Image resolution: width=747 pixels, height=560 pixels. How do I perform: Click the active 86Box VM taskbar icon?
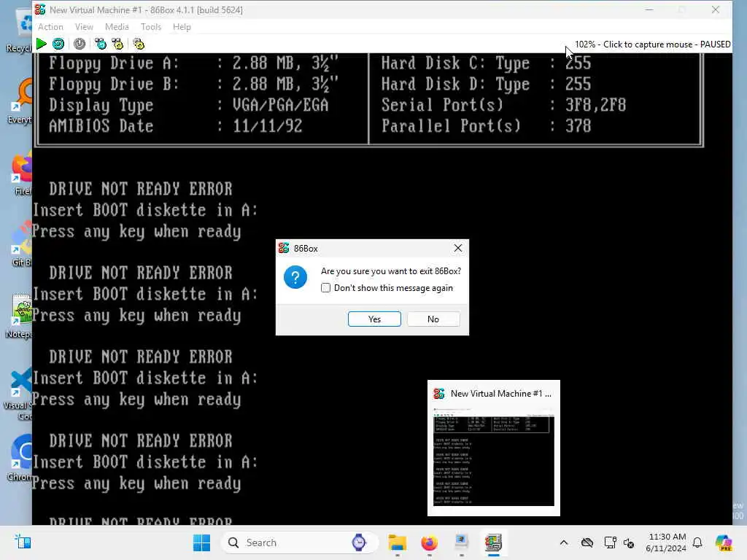point(494,542)
